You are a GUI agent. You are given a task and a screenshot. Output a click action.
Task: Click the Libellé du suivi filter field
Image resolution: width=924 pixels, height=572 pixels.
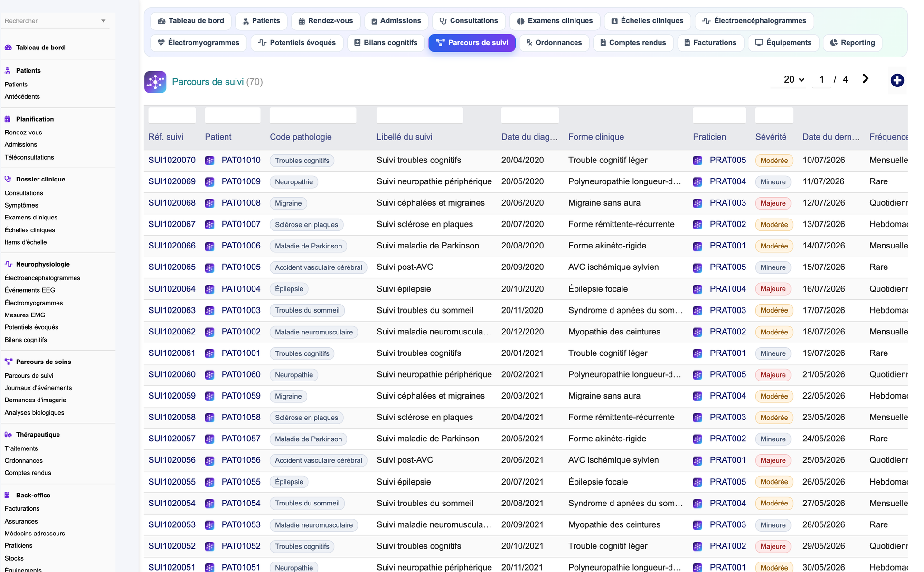pyautogui.click(x=420, y=115)
